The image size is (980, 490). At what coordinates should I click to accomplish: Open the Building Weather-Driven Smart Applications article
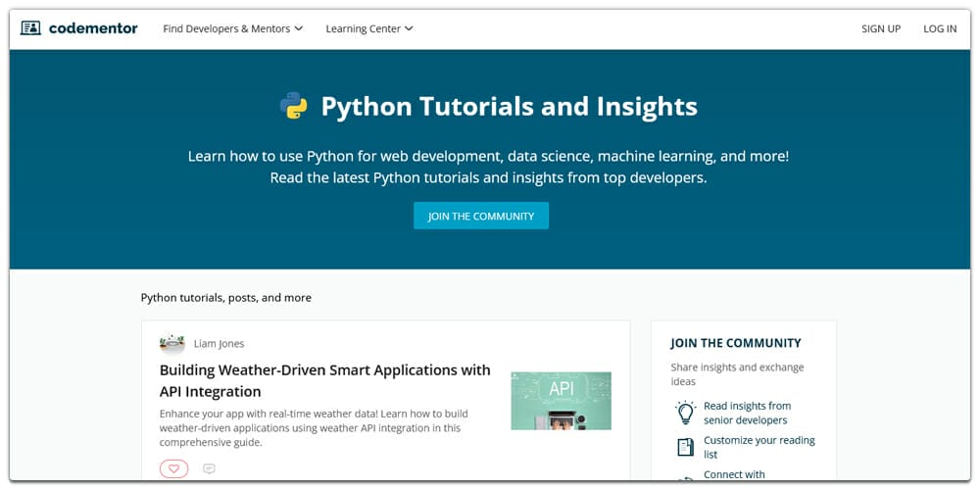coord(325,380)
